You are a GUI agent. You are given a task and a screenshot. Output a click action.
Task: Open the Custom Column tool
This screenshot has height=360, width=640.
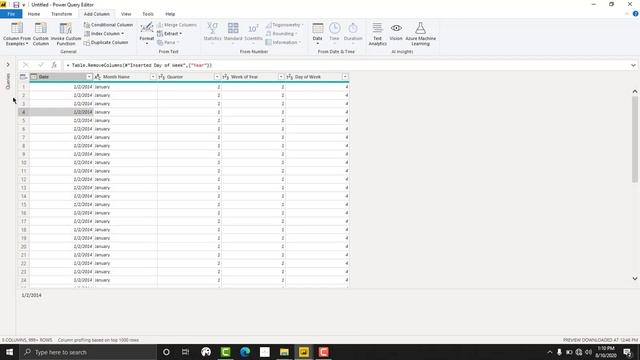(40, 33)
